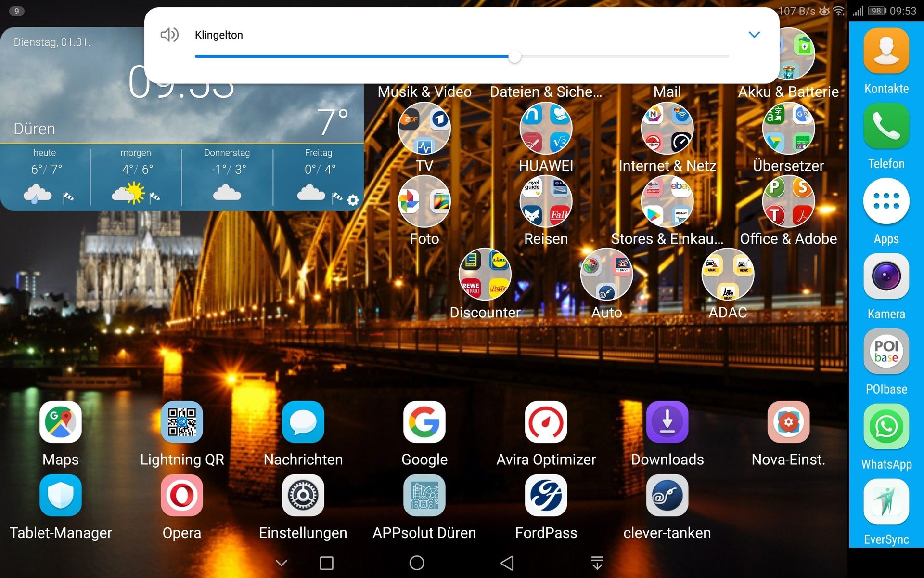The height and width of the screenshot is (578, 924).
Task: Tap the Back navigation button
Action: coord(507,563)
